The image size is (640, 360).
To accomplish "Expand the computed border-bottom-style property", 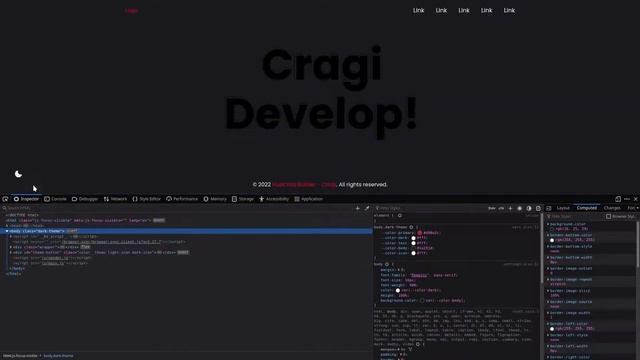I will (x=548, y=247).
